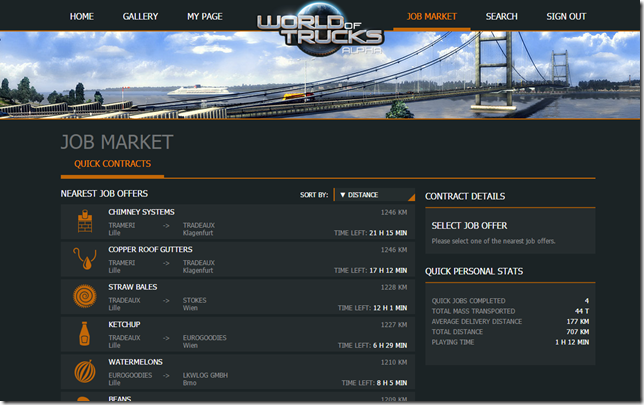Click the 12 H 1 MIN time left
The height and width of the screenshot is (405, 644).
point(390,308)
